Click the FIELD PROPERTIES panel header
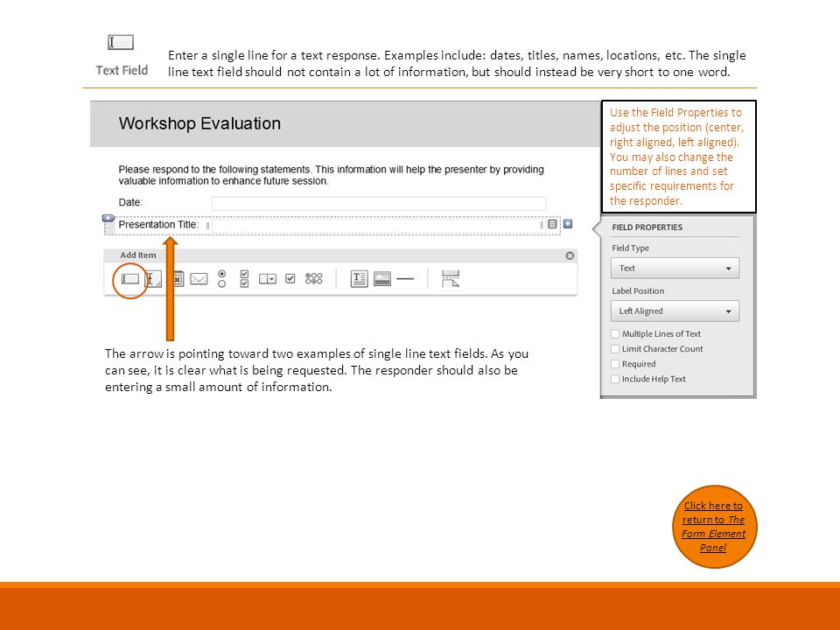The height and width of the screenshot is (630, 840). [x=647, y=227]
